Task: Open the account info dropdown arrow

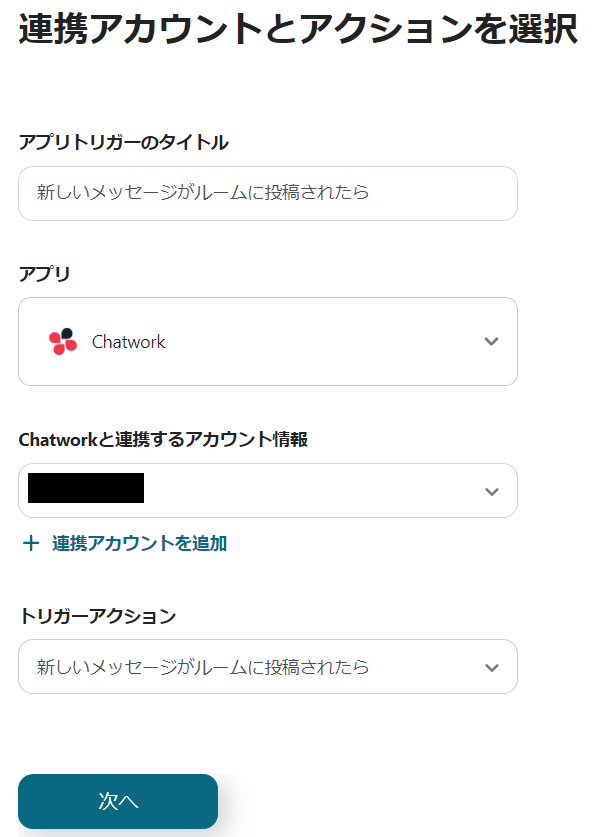Action: coord(491,491)
